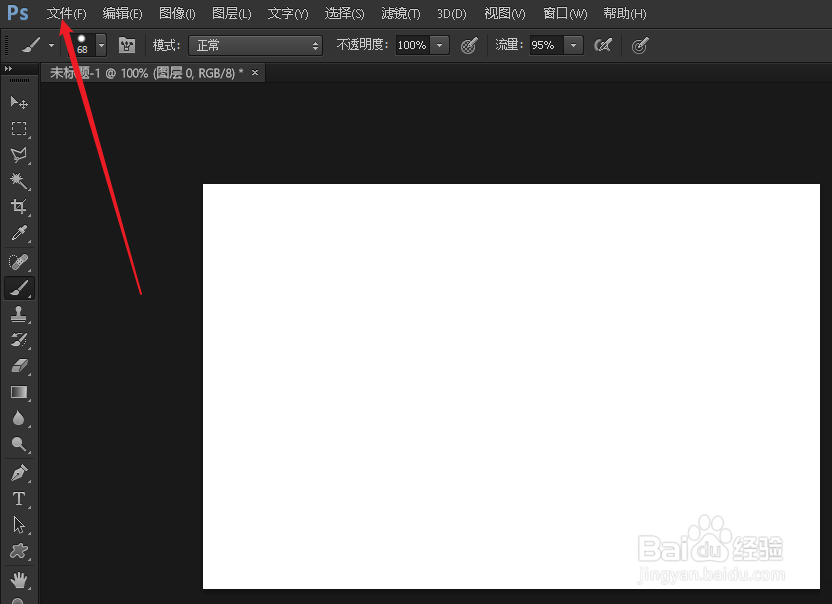
Task: Select the Polygonal Lasso tool
Action: point(19,154)
